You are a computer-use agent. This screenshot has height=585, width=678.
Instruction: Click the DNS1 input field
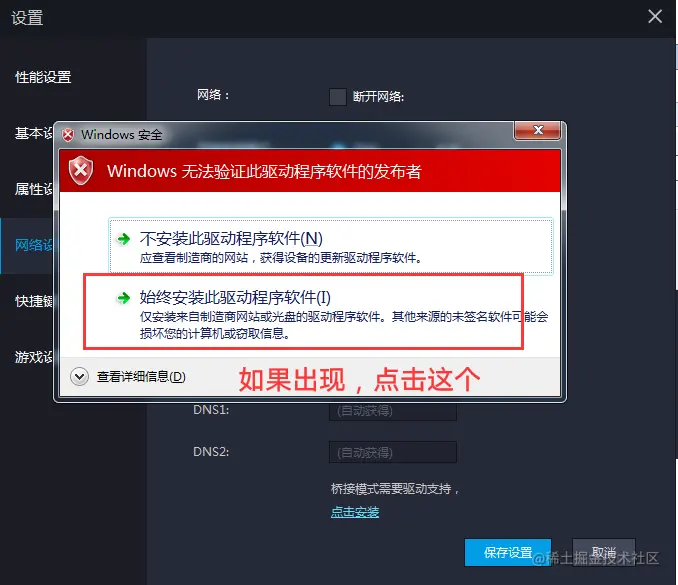point(393,410)
